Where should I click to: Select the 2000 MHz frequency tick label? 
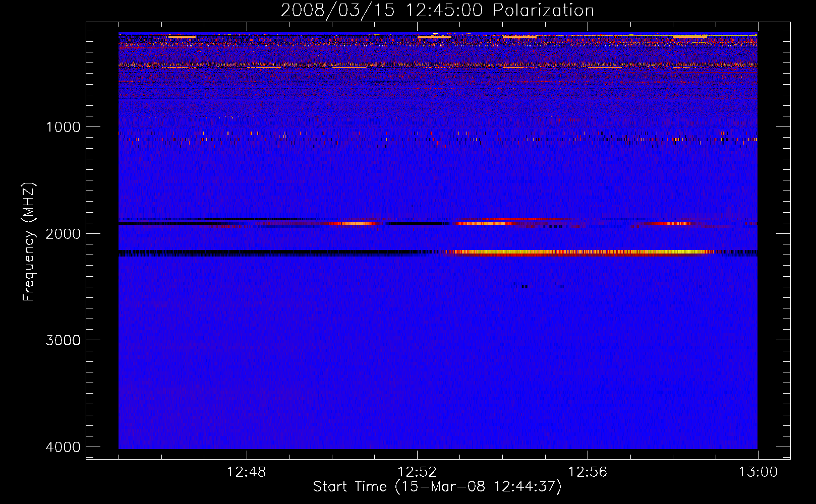click(x=63, y=234)
